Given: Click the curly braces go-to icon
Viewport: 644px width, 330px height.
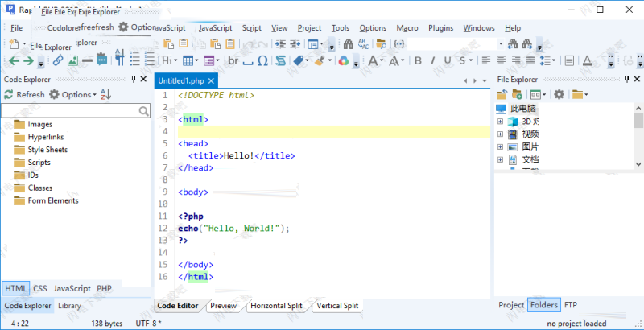Looking at the screenshot, I should pos(398,43).
